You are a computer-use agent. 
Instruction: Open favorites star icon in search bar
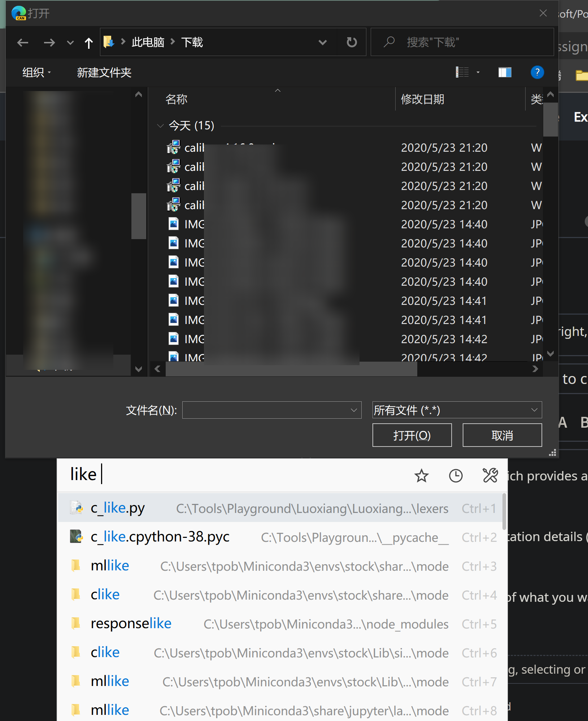pos(421,476)
